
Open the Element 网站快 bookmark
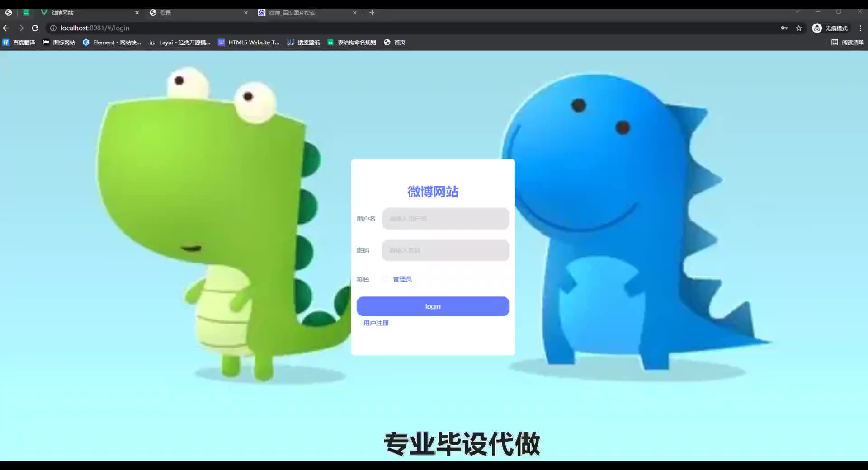pos(112,42)
